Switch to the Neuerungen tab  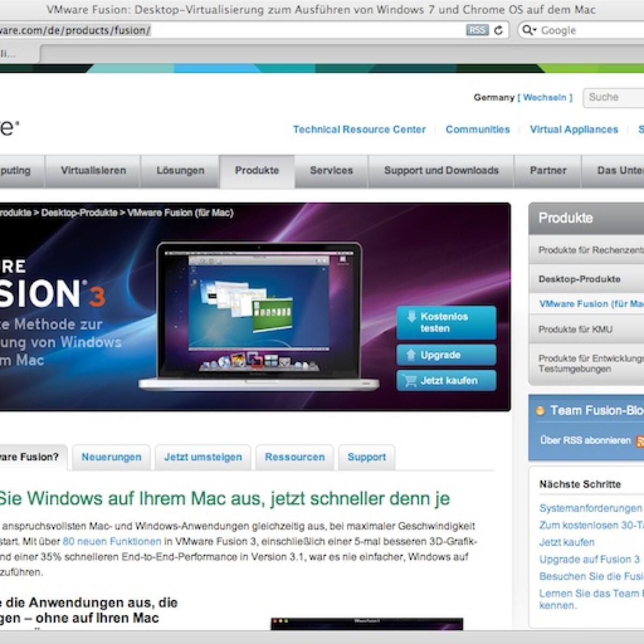111,457
